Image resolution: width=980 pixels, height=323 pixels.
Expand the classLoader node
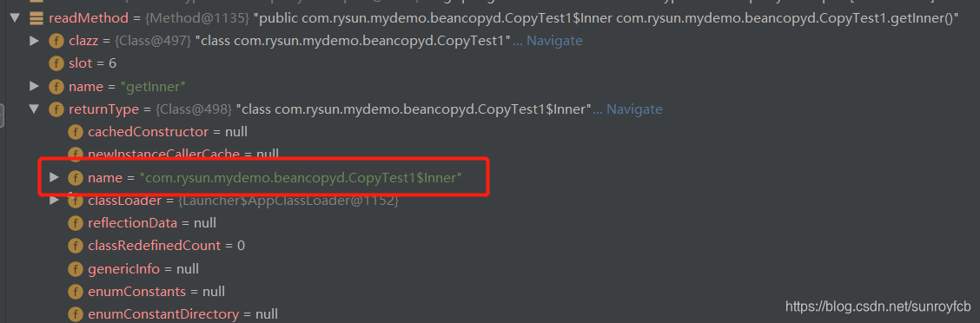click(55, 200)
